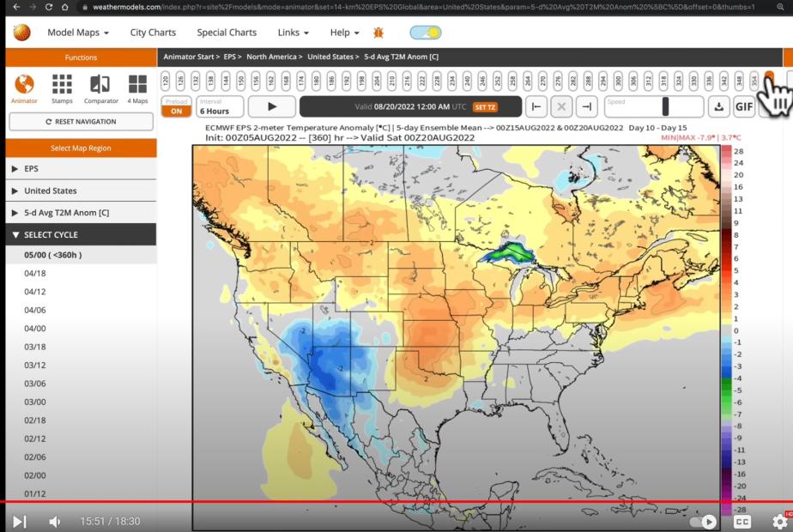
Task: Jump to the first animation frame
Action: pos(536,106)
